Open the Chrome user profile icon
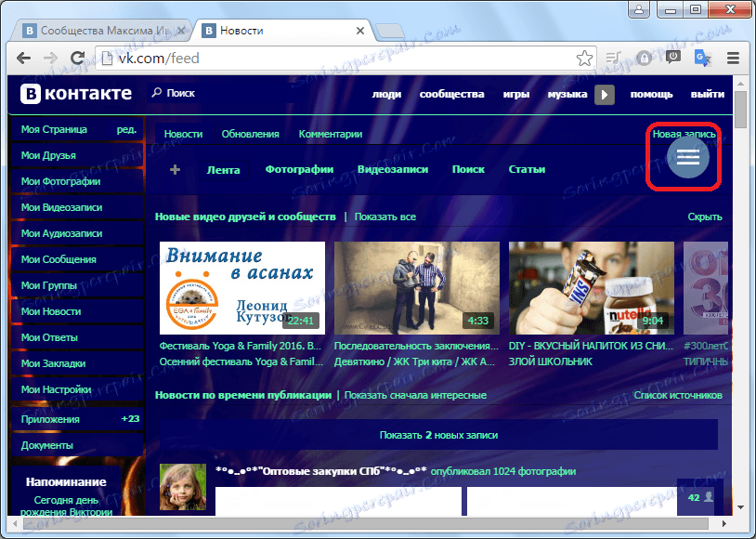This screenshot has height=539, width=756. click(639, 9)
